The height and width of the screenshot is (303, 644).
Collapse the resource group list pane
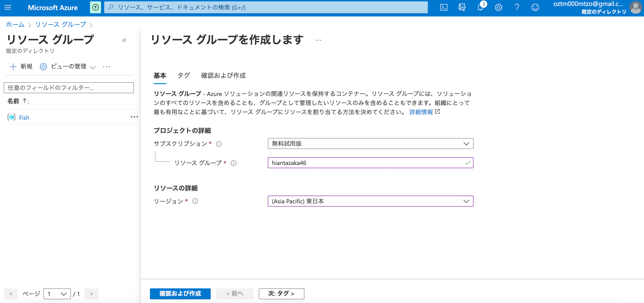point(124,40)
